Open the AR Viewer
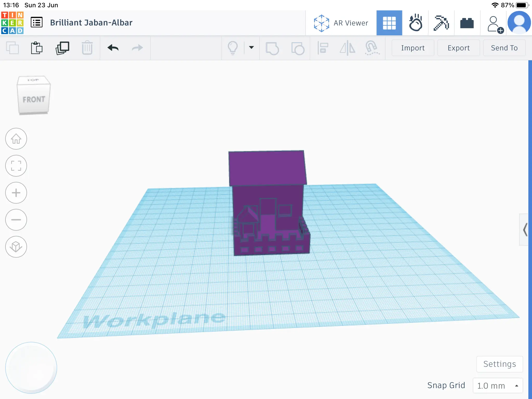 click(341, 23)
